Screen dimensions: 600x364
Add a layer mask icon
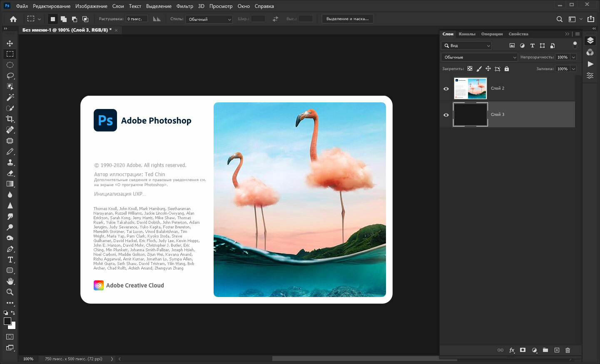(523, 350)
